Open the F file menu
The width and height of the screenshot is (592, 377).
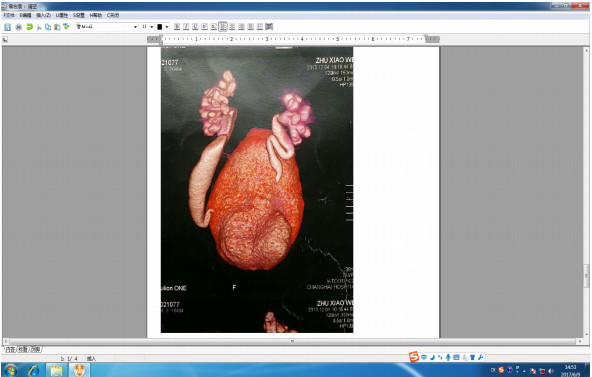click(9, 15)
